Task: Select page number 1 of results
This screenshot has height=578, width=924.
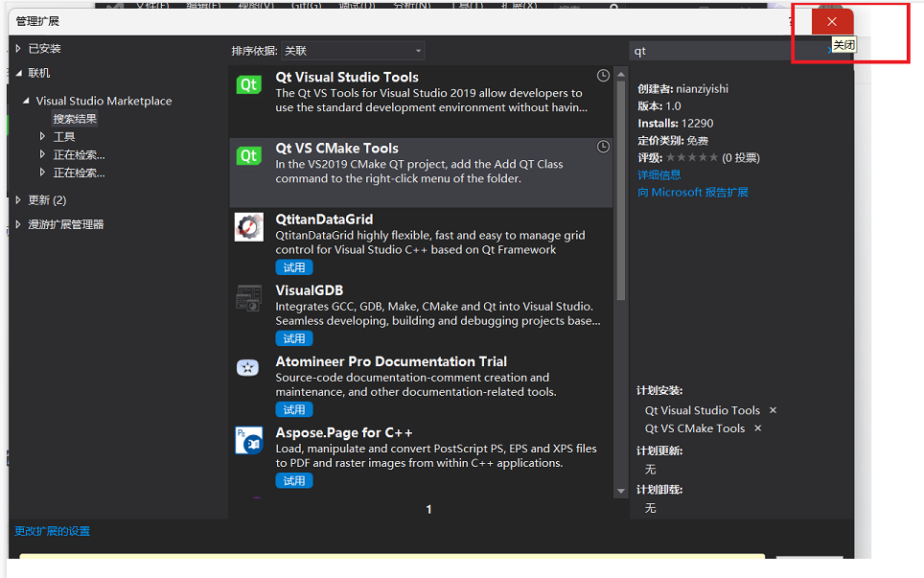Action: [x=429, y=509]
